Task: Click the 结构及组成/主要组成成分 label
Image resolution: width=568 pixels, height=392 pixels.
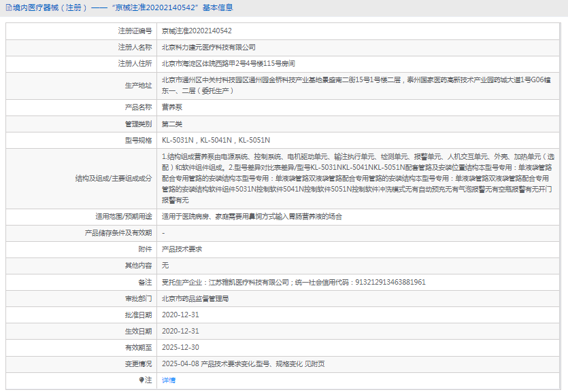Action: [x=114, y=178]
